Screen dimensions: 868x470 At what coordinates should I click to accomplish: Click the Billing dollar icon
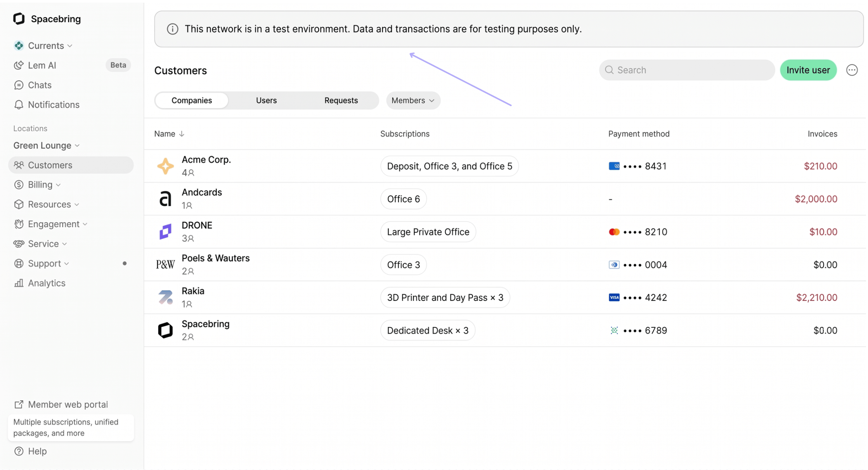pos(19,185)
